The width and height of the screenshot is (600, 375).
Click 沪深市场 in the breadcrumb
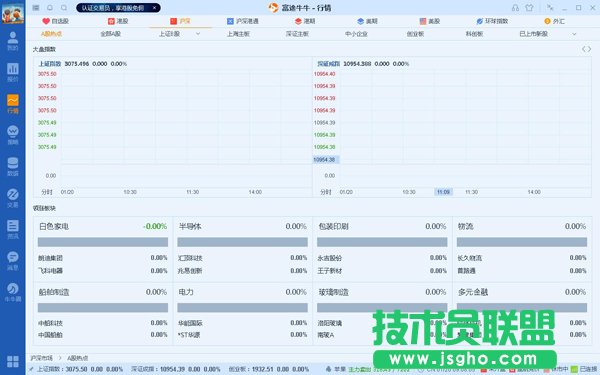pyautogui.click(x=42, y=358)
